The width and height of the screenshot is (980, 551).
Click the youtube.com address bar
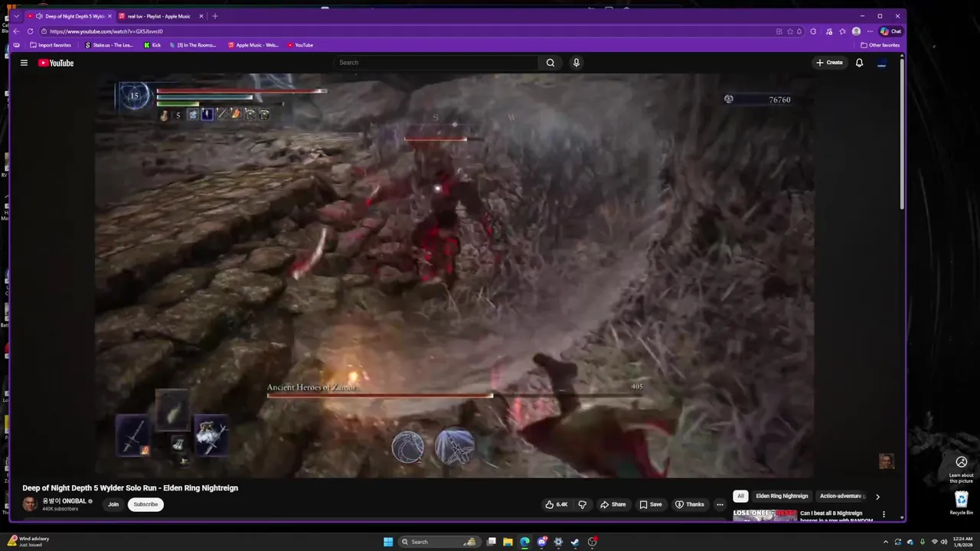point(406,31)
